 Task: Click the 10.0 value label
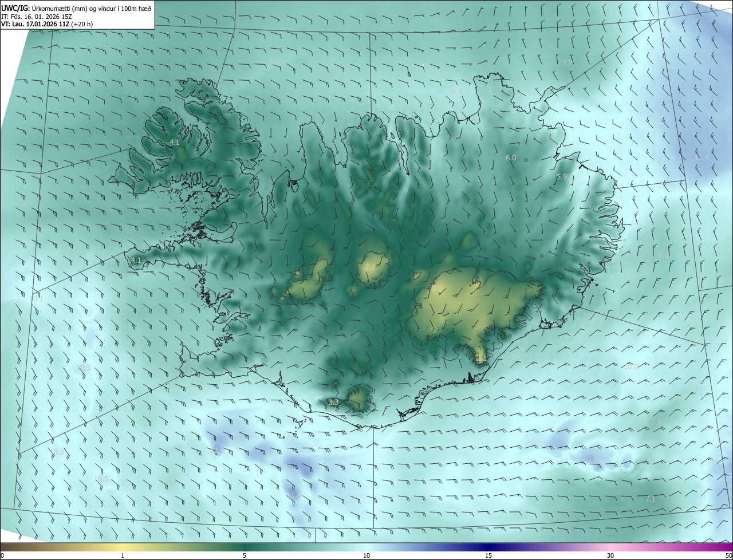tap(630, 366)
